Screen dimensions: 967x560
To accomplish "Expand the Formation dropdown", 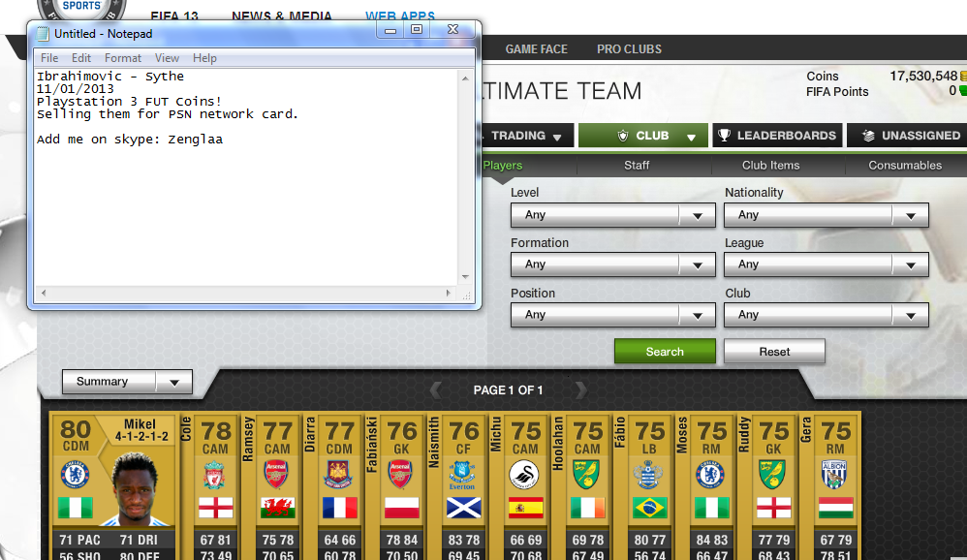I will click(613, 264).
